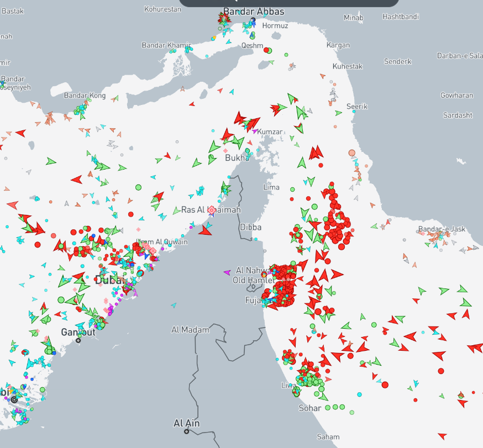483x448 pixels.
Task: Click the Kohurestan label
Action: coord(162,9)
